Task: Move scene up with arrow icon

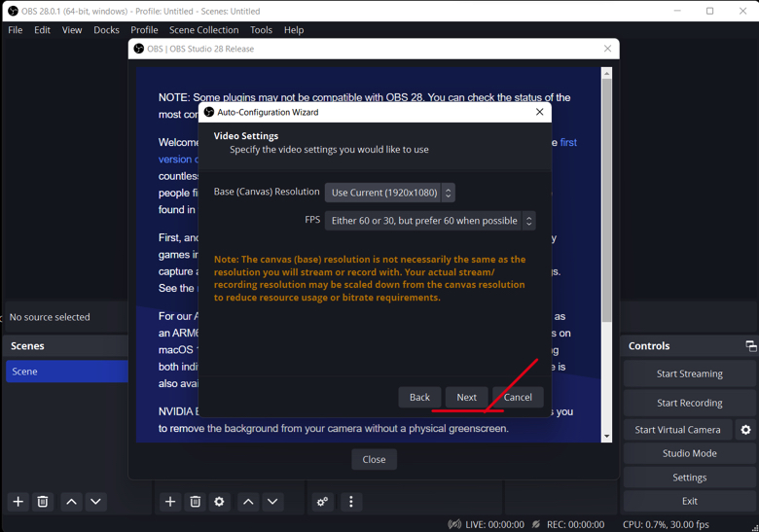Action: 71,502
